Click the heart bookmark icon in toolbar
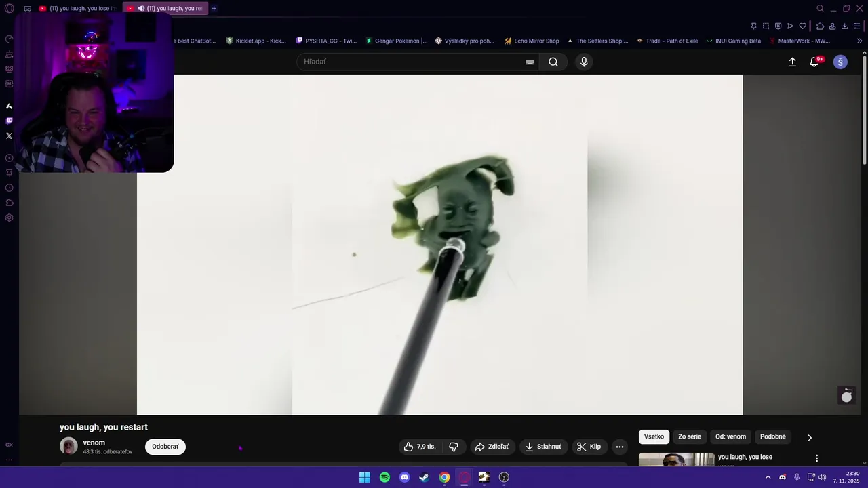Screen dimensions: 868x488 (x=803, y=26)
